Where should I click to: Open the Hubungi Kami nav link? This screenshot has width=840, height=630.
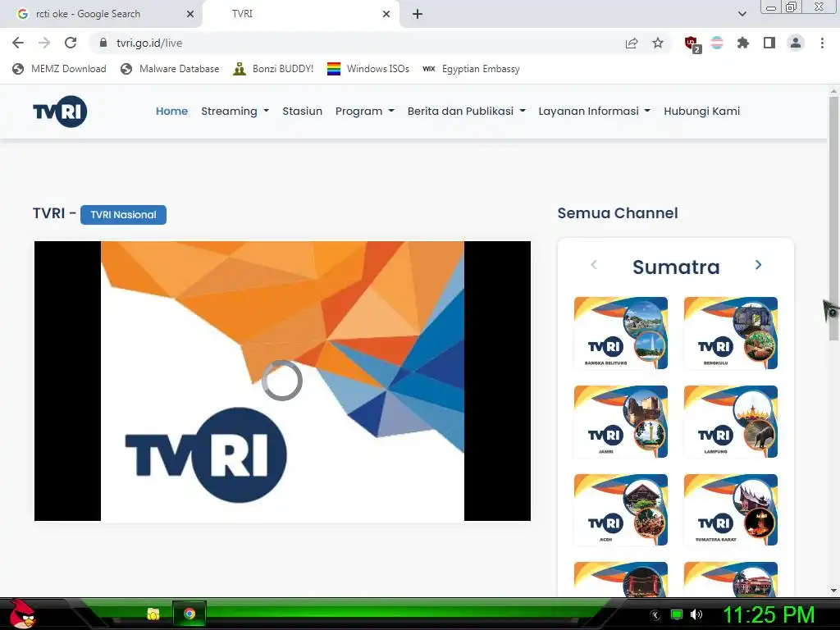click(702, 111)
